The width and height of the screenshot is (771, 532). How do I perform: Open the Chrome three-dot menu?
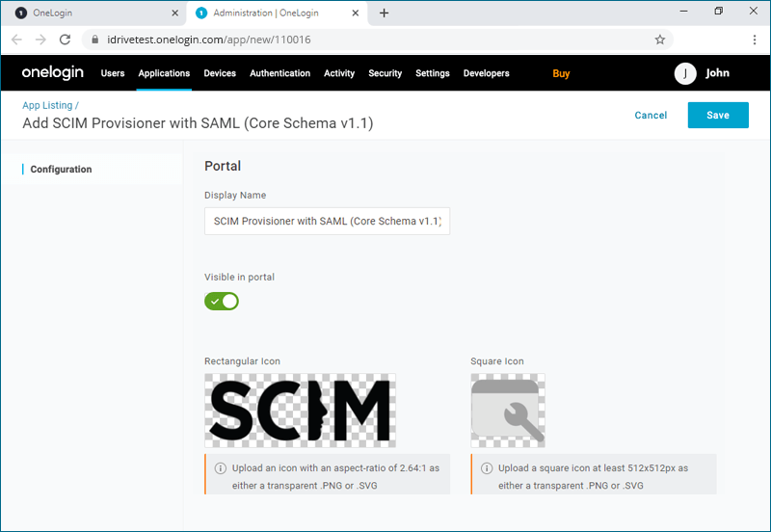coord(754,40)
